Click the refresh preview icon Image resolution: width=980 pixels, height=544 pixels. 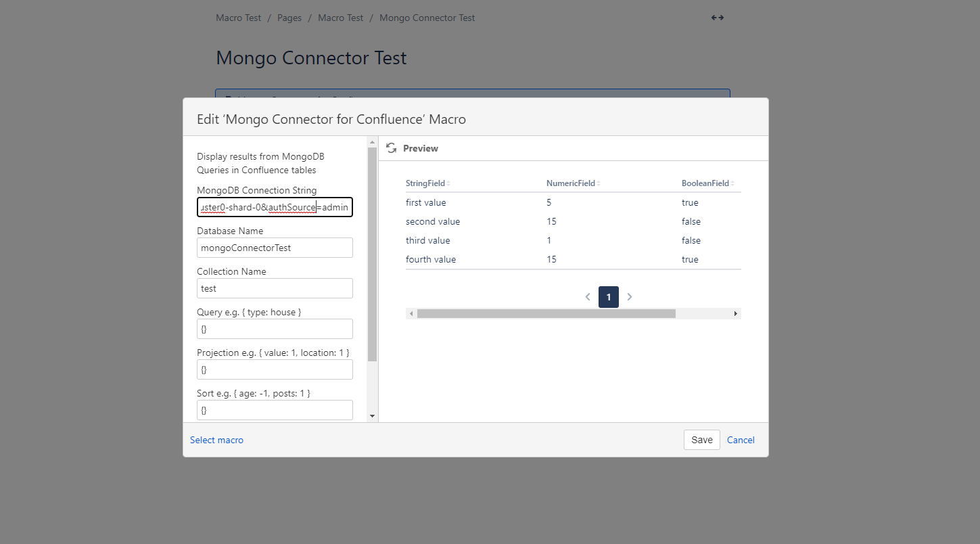click(391, 148)
